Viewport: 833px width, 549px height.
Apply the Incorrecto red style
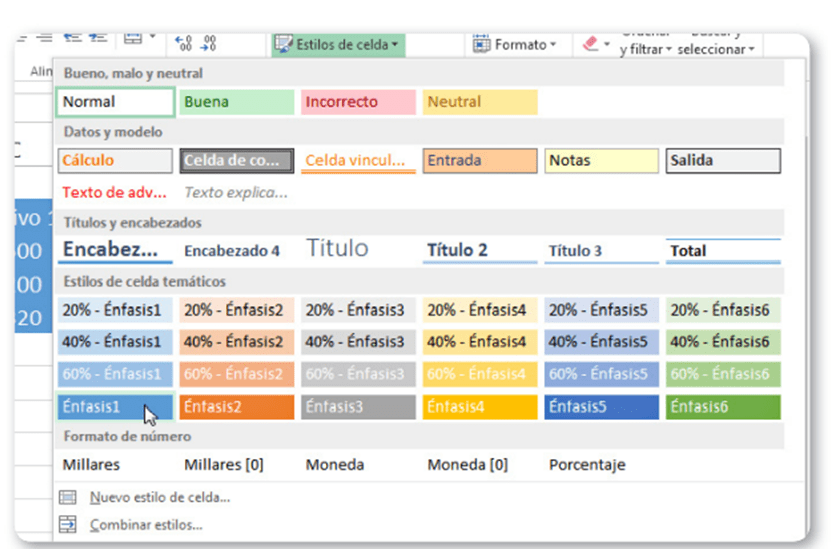pyautogui.click(x=358, y=101)
